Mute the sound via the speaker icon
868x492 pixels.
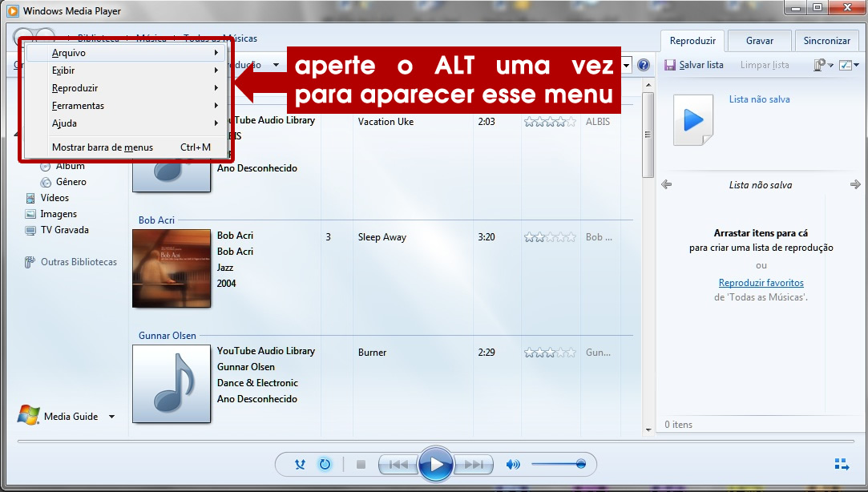point(513,464)
